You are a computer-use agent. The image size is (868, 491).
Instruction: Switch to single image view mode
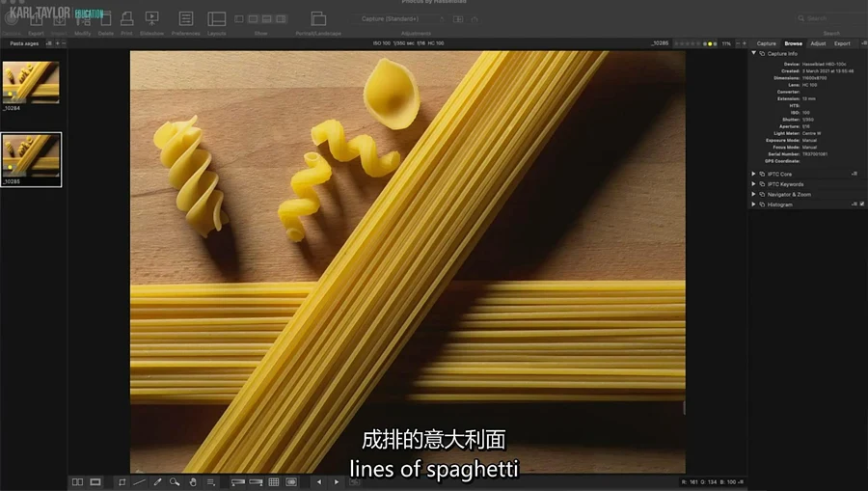pyautogui.click(x=95, y=481)
